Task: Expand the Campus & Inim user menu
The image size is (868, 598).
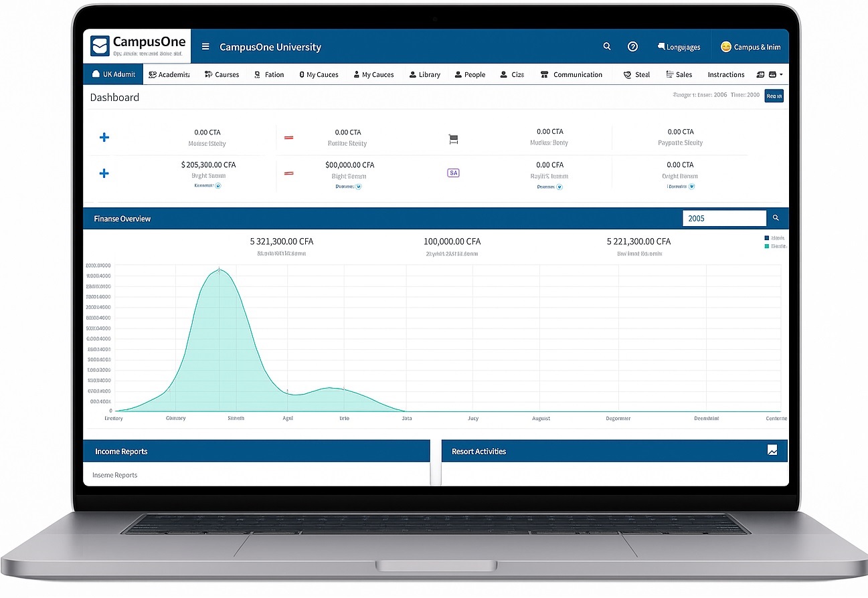Action: (x=750, y=47)
